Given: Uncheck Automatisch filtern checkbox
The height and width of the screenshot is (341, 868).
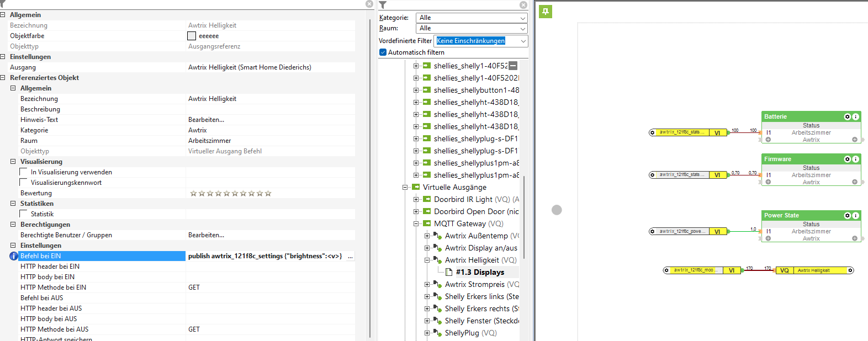Looking at the screenshot, I should click(383, 52).
